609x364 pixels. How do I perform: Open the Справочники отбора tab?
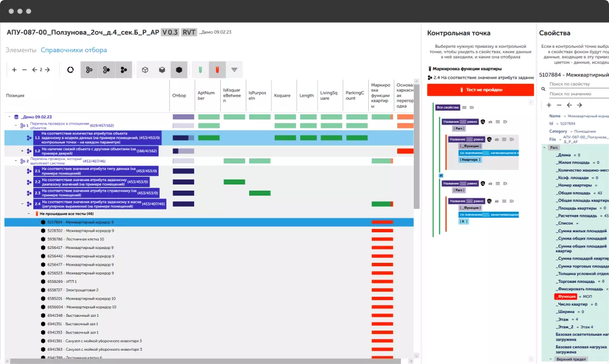click(x=73, y=50)
